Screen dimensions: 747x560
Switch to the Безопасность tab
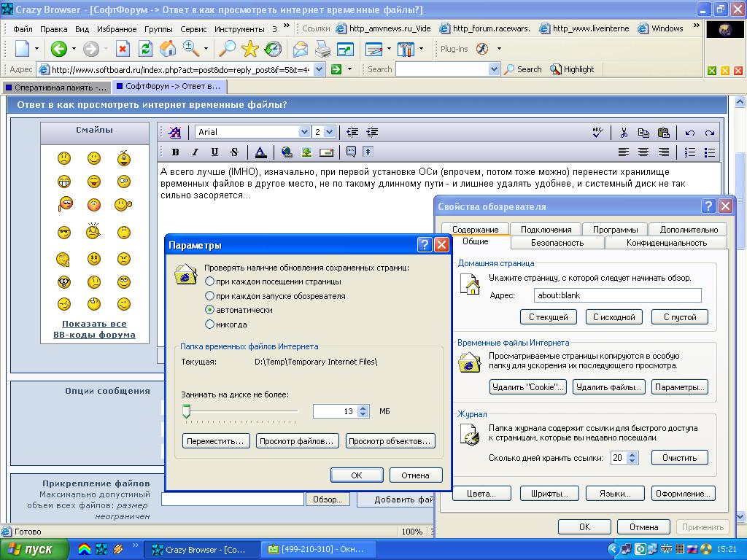point(557,243)
